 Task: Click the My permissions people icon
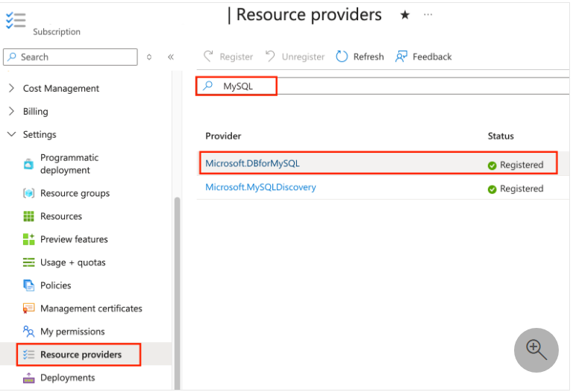tap(28, 332)
